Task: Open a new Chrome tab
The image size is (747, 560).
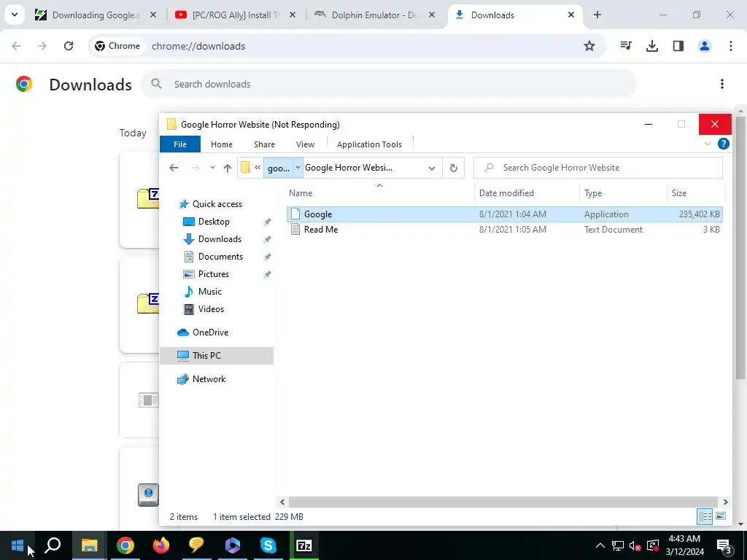Action: click(x=597, y=15)
